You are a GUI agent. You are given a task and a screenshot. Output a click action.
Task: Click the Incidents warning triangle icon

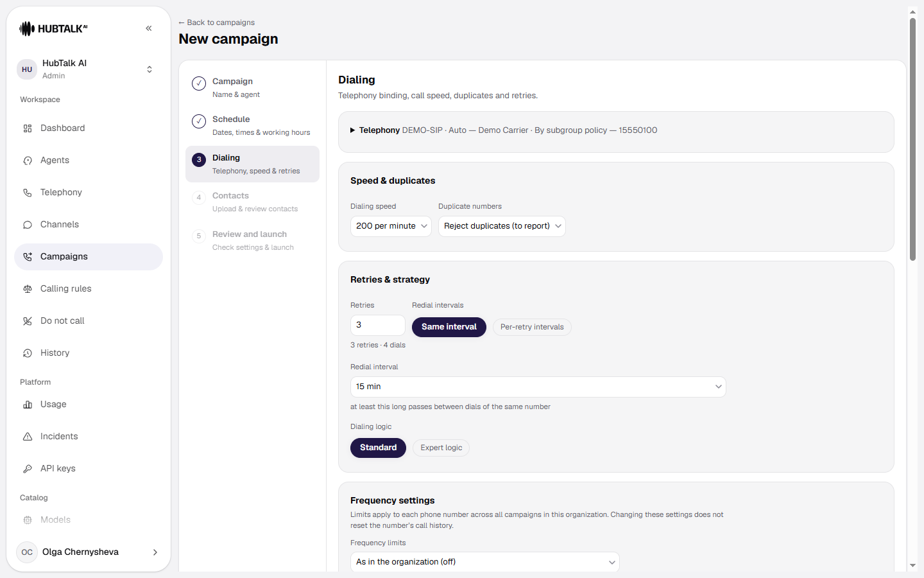tap(28, 437)
